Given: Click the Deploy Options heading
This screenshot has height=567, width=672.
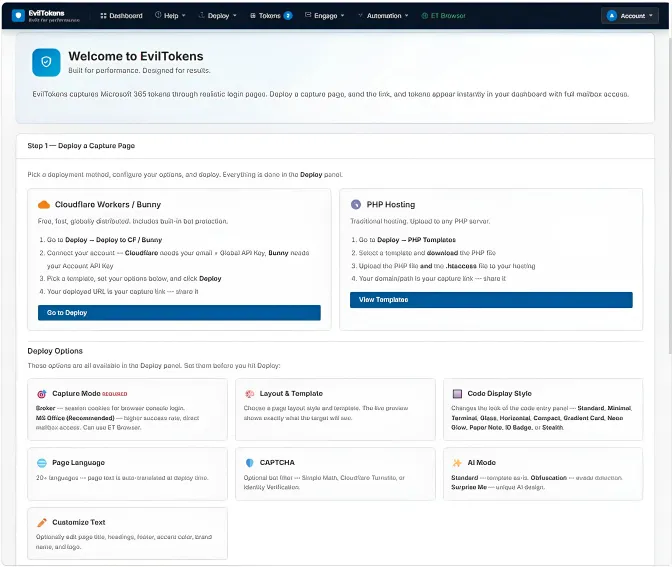Looking at the screenshot, I should 55,351.
